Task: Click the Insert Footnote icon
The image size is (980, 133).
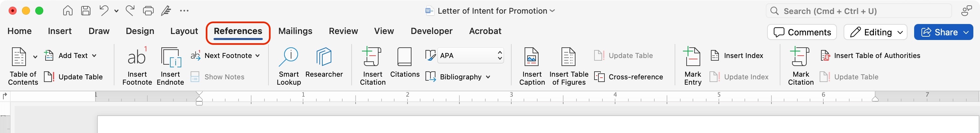Action: point(137,57)
